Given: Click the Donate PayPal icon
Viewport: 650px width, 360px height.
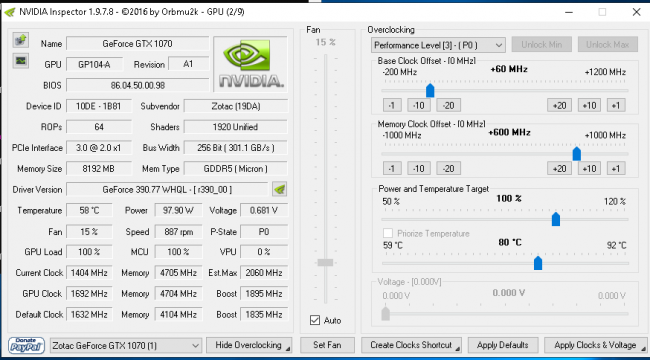Looking at the screenshot, I should 27,345.
